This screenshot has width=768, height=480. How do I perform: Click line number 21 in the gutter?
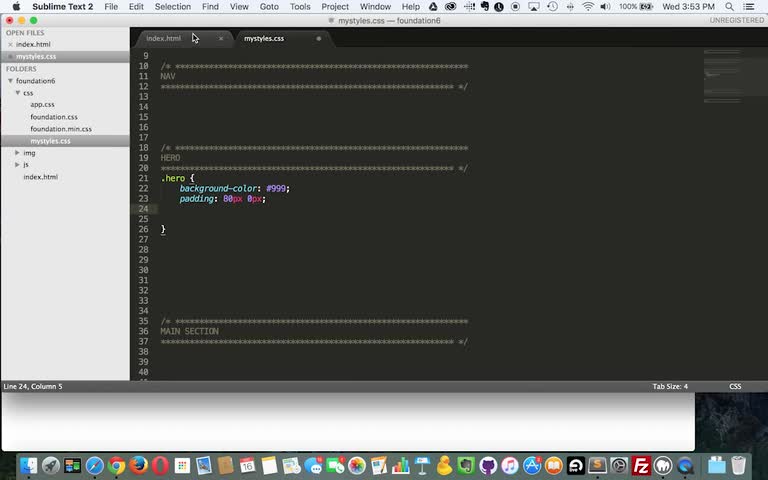coord(143,178)
